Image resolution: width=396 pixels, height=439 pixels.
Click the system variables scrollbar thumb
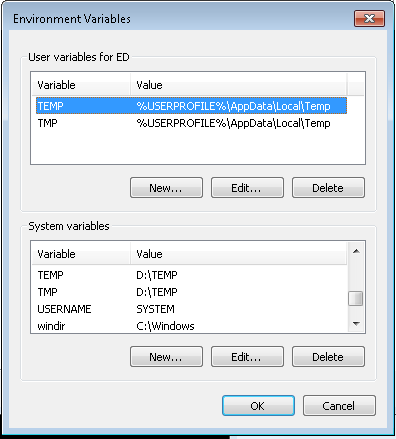[x=356, y=298]
